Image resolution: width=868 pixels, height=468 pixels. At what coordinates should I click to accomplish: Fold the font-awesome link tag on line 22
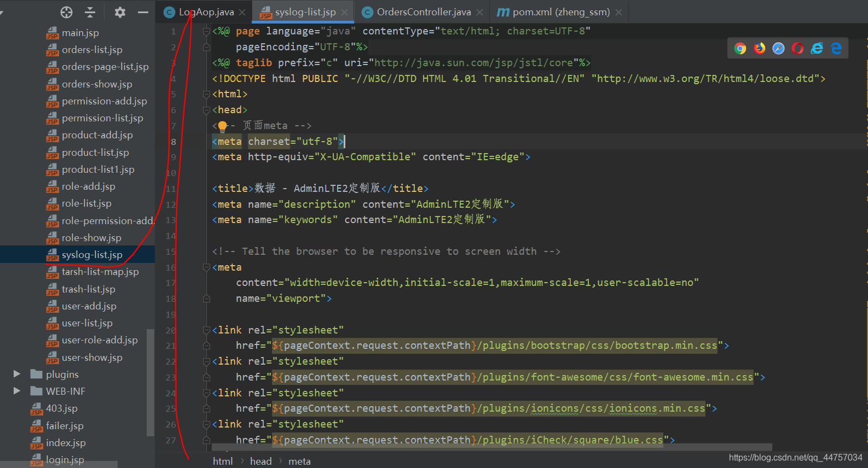coord(207,361)
